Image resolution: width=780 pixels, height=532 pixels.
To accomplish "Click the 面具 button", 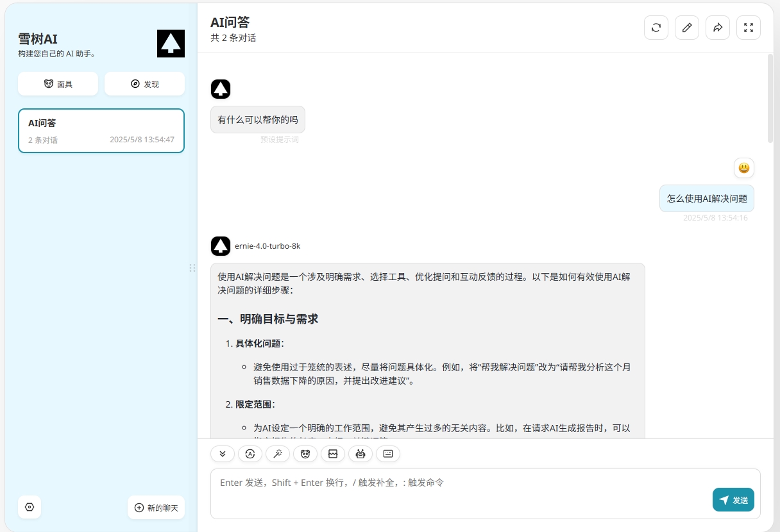I will pyautogui.click(x=58, y=84).
